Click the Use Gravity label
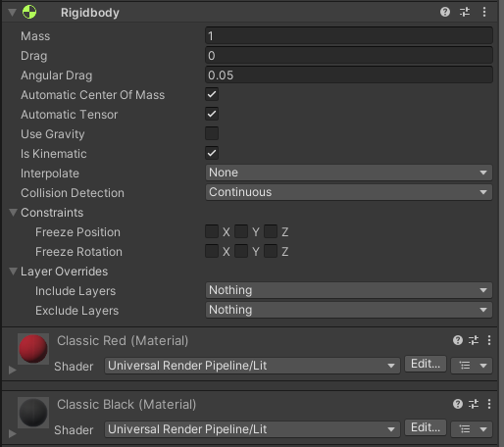The image size is (504, 447). point(53,134)
